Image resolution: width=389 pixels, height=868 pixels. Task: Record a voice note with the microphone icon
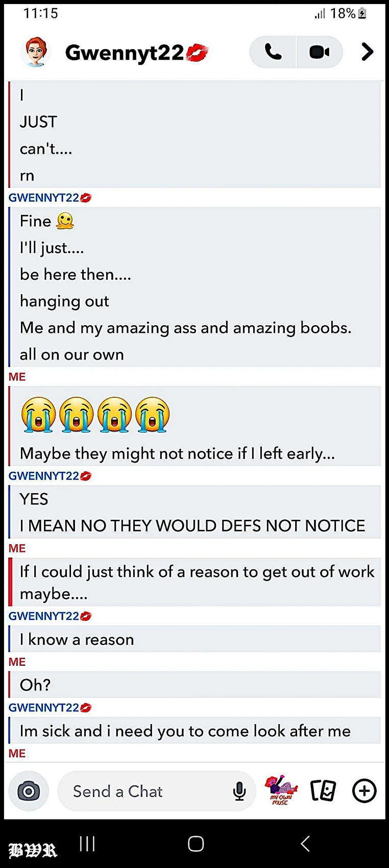coord(239,791)
